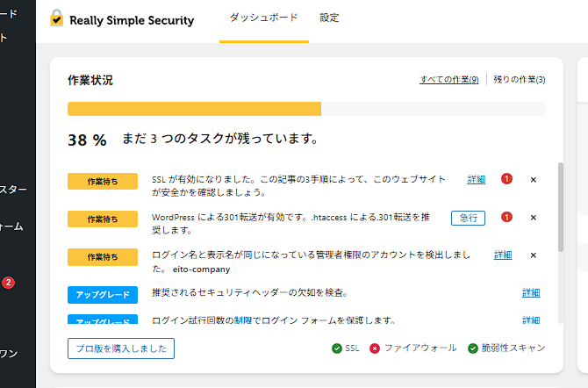Click red badge on 301 redirect row
Screen dimensions: 588x388
[x=506, y=218]
